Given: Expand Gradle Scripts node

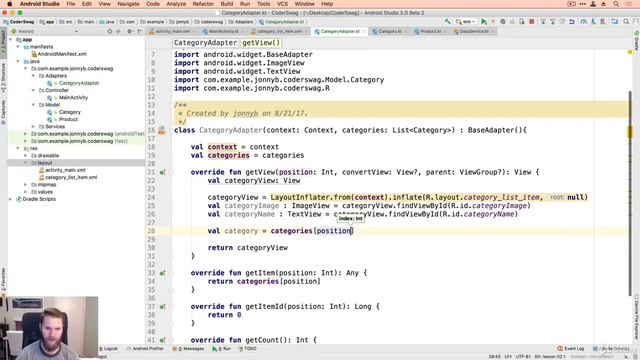Looking at the screenshot, I should 11,199.
